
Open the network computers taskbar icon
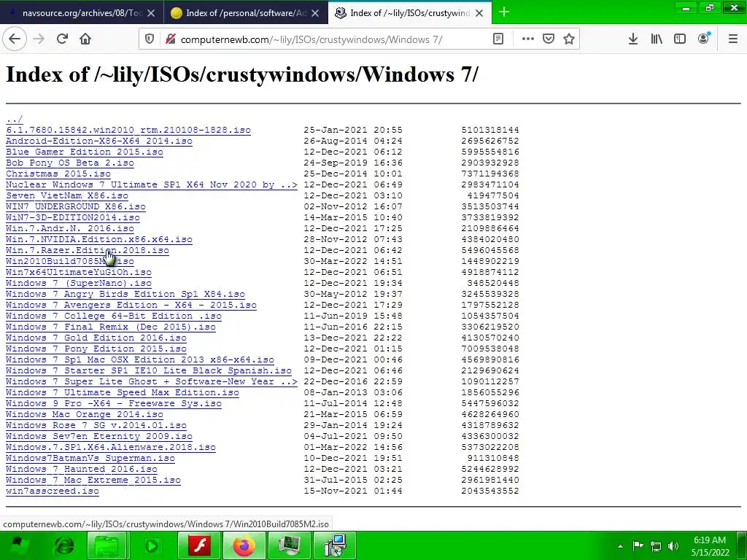coord(336,545)
